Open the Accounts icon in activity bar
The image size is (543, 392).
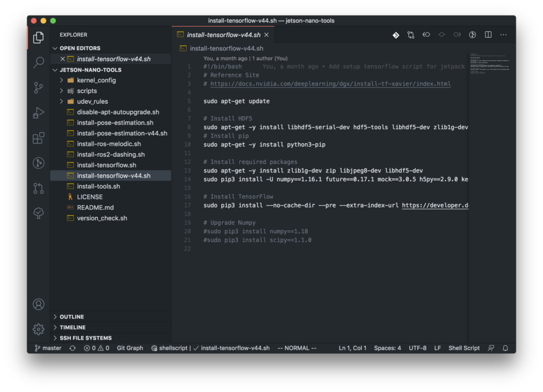click(x=38, y=304)
